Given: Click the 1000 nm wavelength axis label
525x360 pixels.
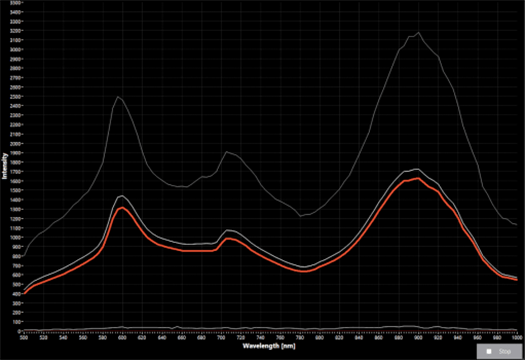Looking at the screenshot, I should tap(516, 338).
